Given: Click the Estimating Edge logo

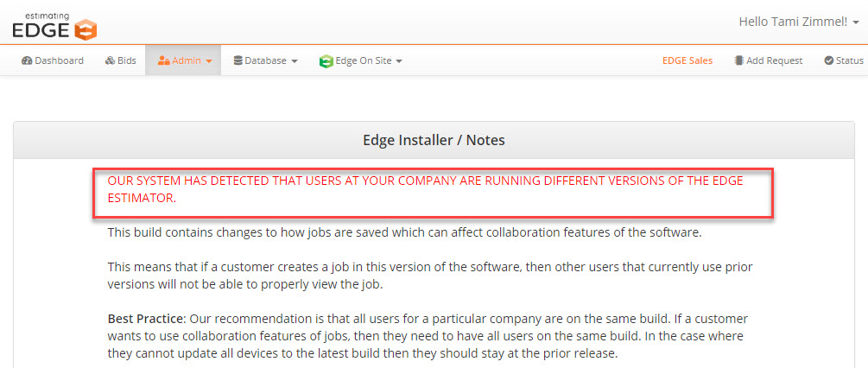Looking at the screenshot, I should coord(54,27).
